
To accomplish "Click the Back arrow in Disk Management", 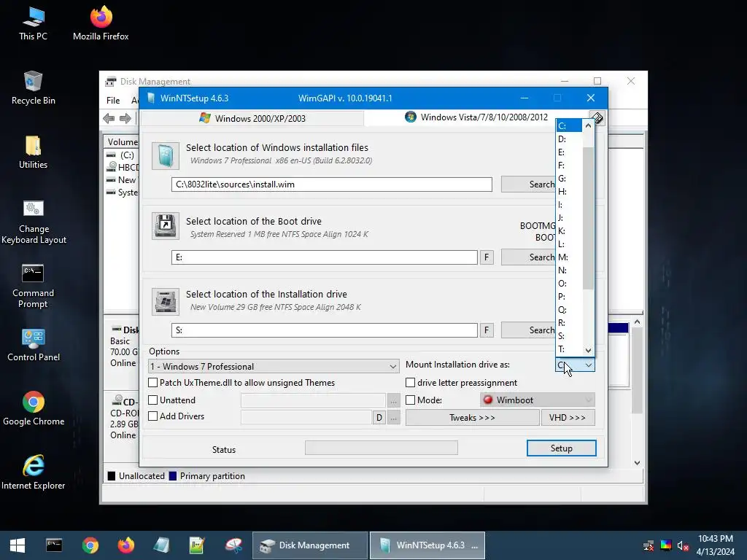I will click(x=109, y=118).
